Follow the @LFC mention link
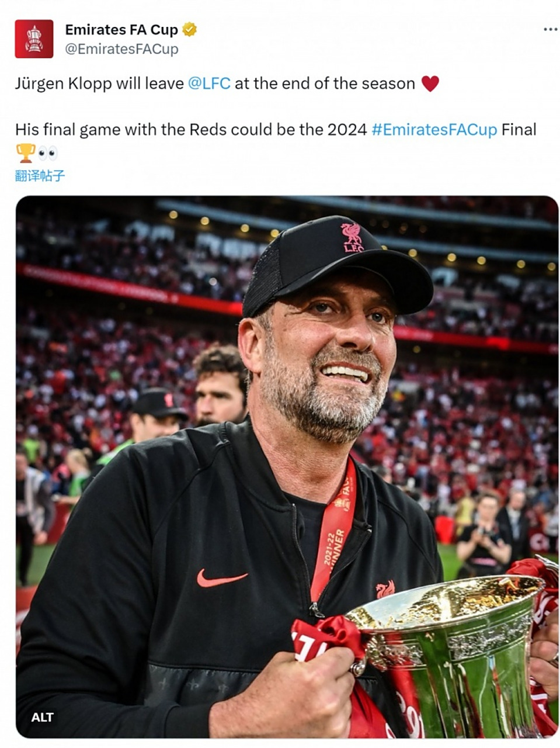This screenshot has height=748, width=560. tap(209, 84)
